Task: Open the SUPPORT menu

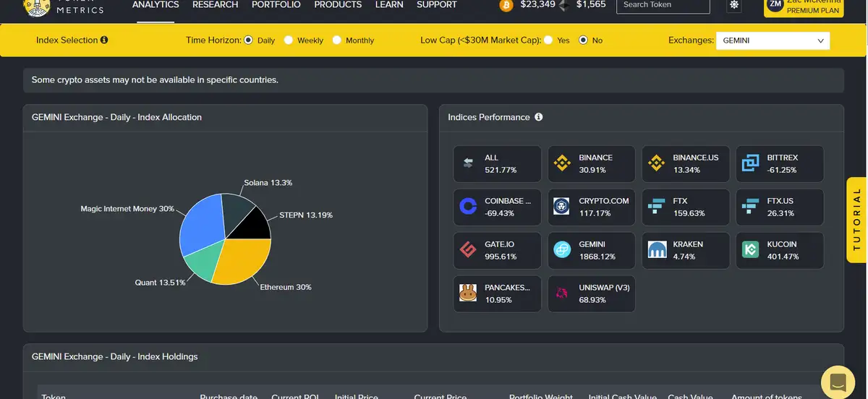Action: 437,5
